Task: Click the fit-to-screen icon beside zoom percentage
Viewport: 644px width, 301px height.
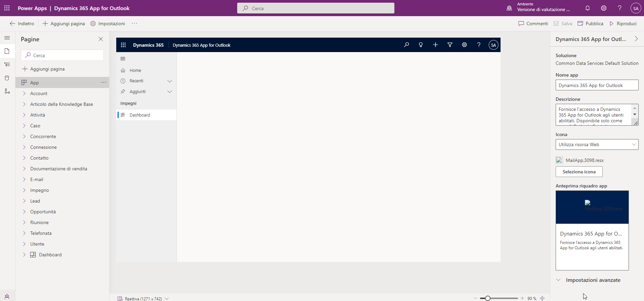Action: pyautogui.click(x=542, y=298)
